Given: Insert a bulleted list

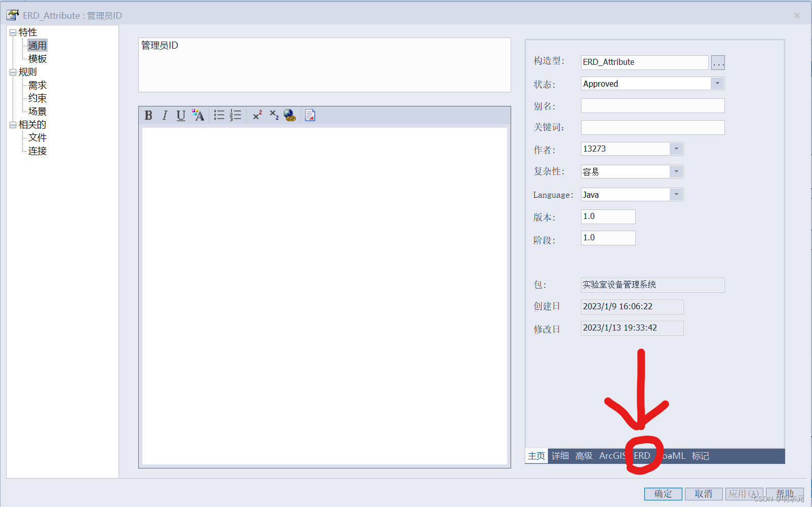Looking at the screenshot, I should point(219,116).
